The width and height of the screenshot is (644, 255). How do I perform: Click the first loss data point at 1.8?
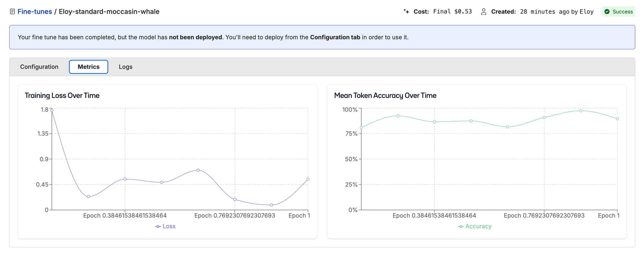pyautogui.click(x=52, y=111)
